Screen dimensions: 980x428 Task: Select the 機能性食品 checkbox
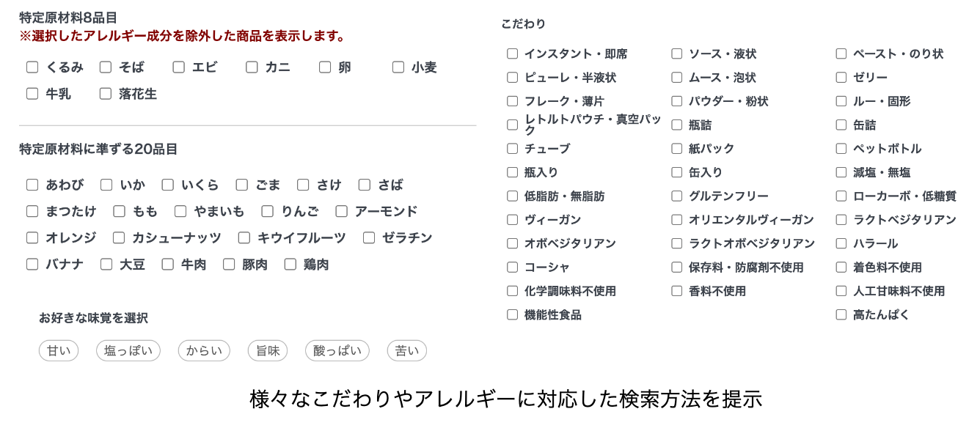[512, 314]
